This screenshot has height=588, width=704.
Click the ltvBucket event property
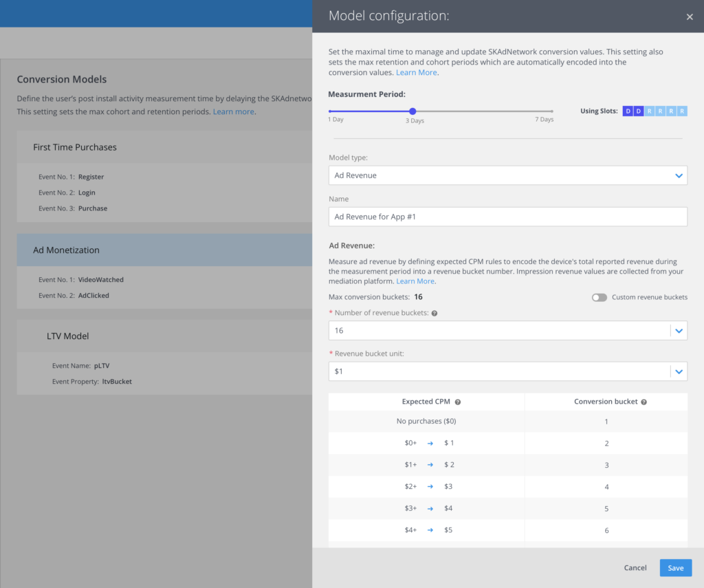pyautogui.click(x=117, y=382)
